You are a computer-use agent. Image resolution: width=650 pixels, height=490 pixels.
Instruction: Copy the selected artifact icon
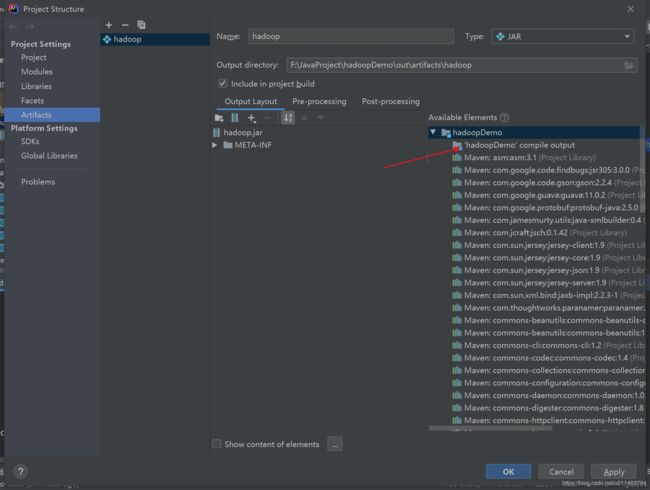click(141, 25)
